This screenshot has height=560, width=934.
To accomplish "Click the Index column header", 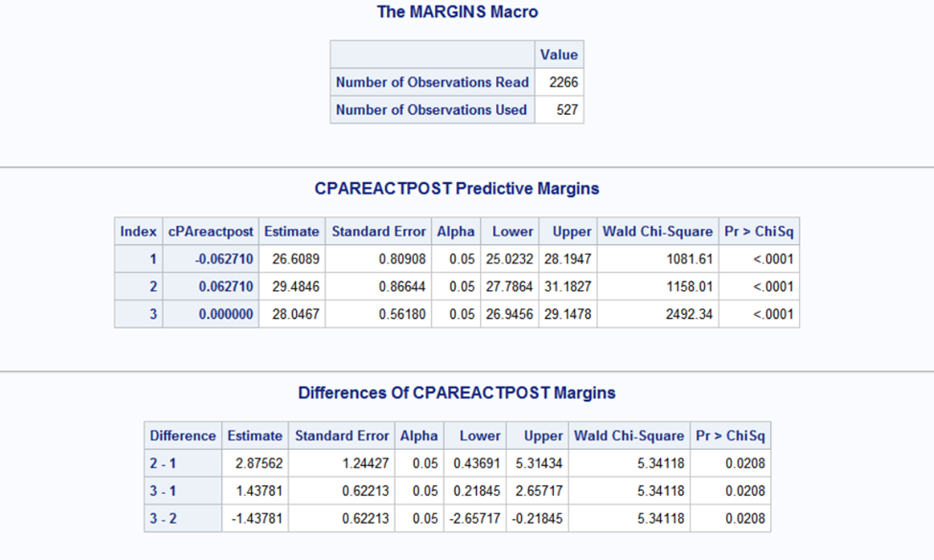I will point(138,232).
